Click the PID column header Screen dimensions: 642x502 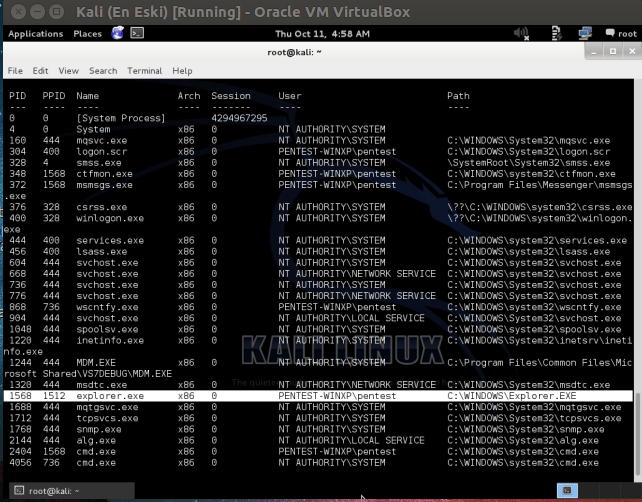18,96
